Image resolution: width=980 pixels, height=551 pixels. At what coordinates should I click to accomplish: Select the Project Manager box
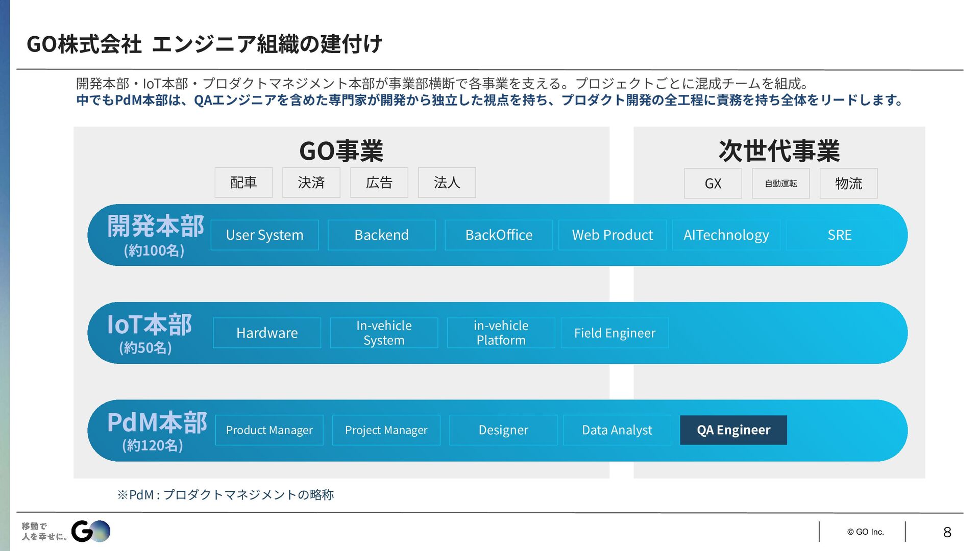tap(386, 430)
